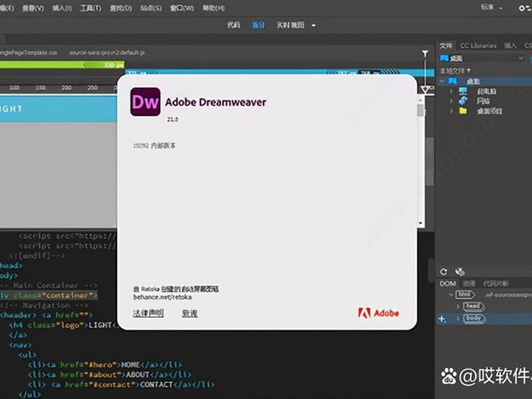The height and width of the screenshot is (399, 532).
Task: Open the 插入(I) menu
Action: (x=62, y=8)
